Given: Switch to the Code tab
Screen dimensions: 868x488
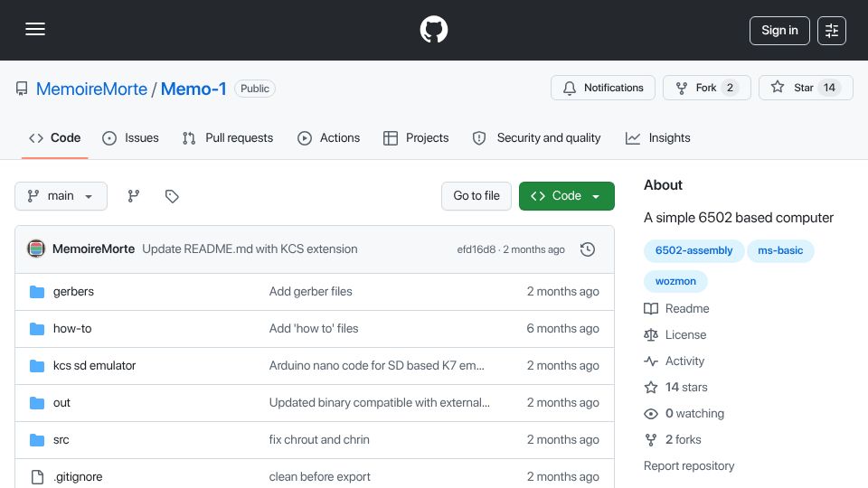Looking at the screenshot, I should pyautogui.click(x=55, y=137).
